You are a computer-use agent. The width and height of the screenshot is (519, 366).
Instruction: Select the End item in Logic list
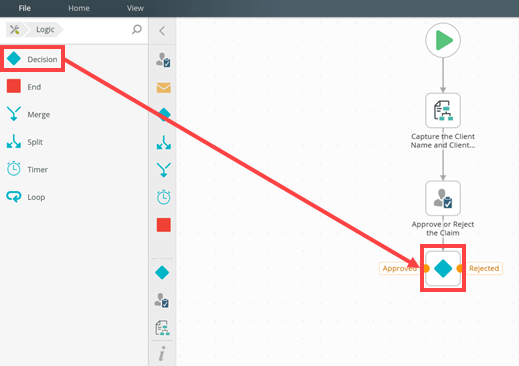[x=24, y=87]
